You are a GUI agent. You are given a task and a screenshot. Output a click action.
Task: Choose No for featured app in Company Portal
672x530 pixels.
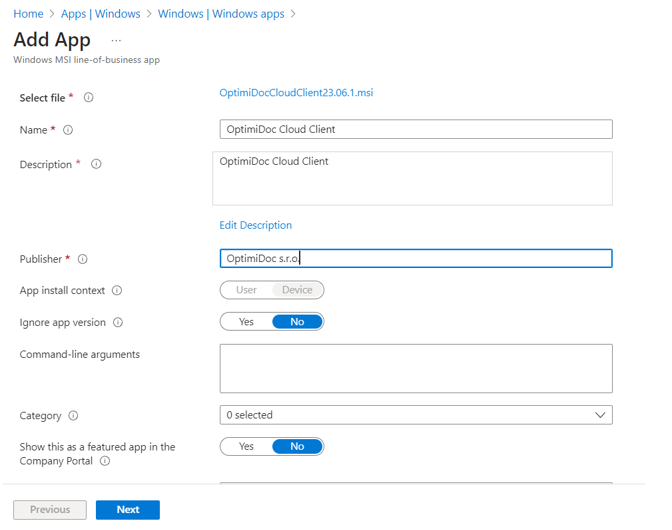[x=297, y=446]
